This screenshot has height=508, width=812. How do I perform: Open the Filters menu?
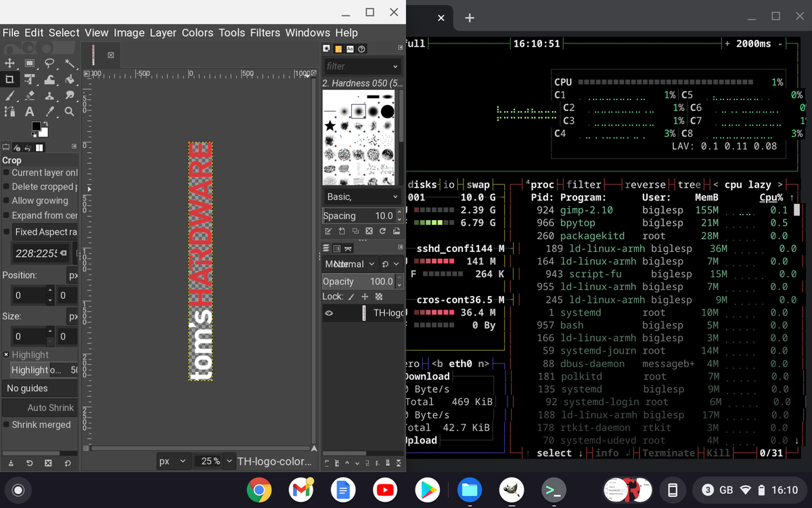(x=265, y=33)
